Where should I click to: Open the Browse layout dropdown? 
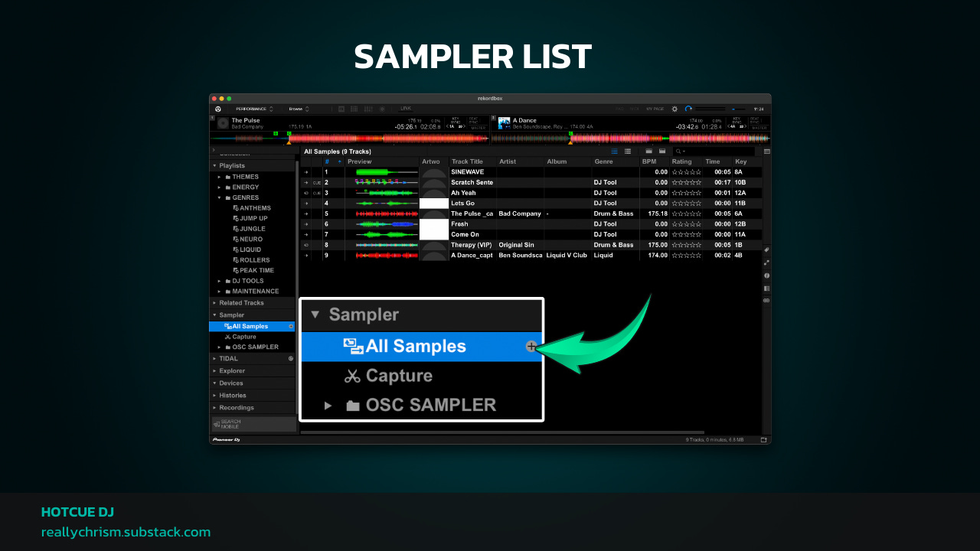[299, 109]
